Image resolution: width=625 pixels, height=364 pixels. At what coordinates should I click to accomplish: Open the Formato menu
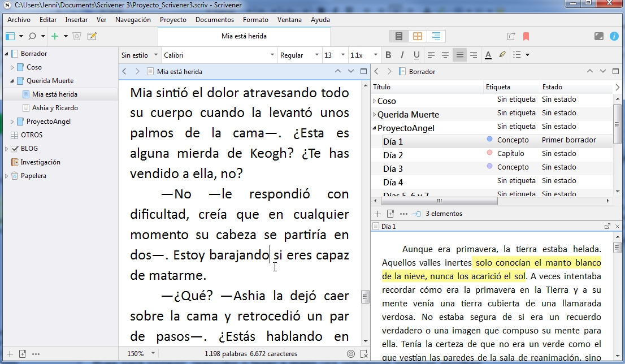(x=255, y=19)
